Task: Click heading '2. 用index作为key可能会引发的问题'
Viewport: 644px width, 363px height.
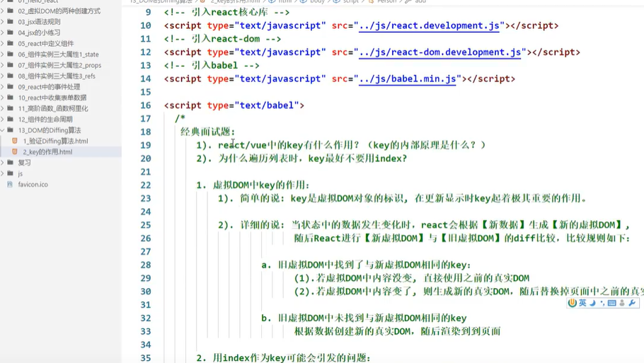Action: click(x=283, y=358)
